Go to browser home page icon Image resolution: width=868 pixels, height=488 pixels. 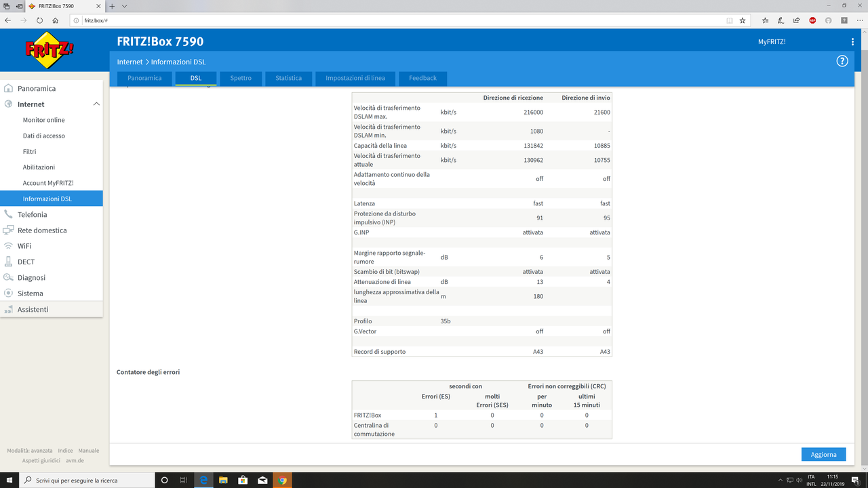pyautogui.click(x=56, y=20)
